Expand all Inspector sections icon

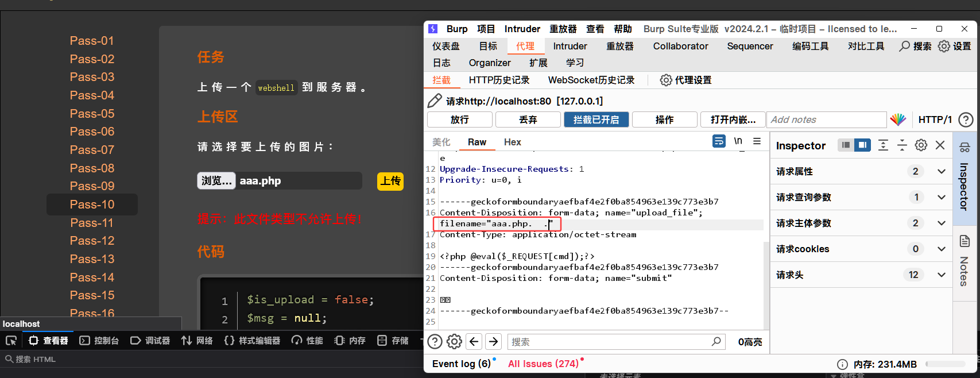click(x=883, y=145)
